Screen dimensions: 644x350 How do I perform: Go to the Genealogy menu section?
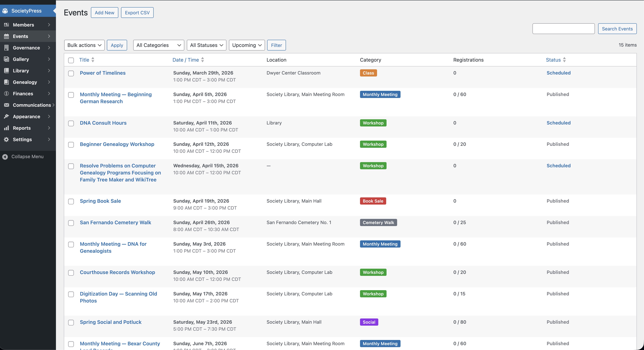click(x=25, y=82)
